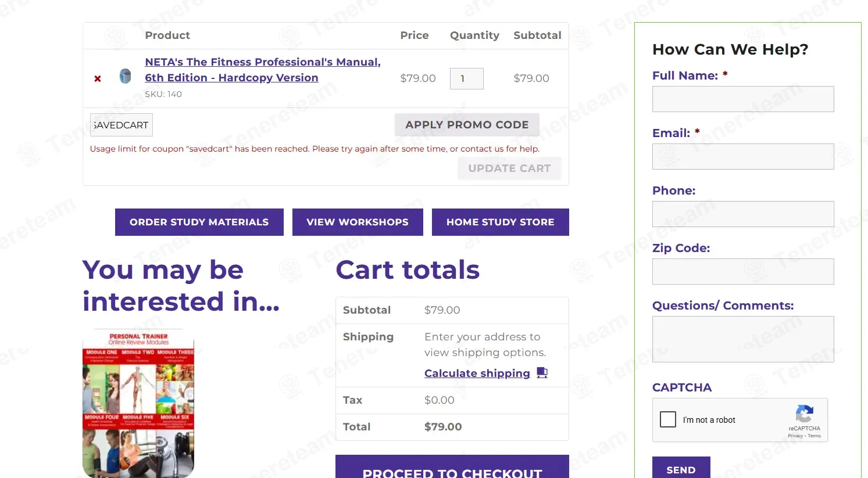
Task: Remove the NETA manual from cart
Action: (98, 78)
